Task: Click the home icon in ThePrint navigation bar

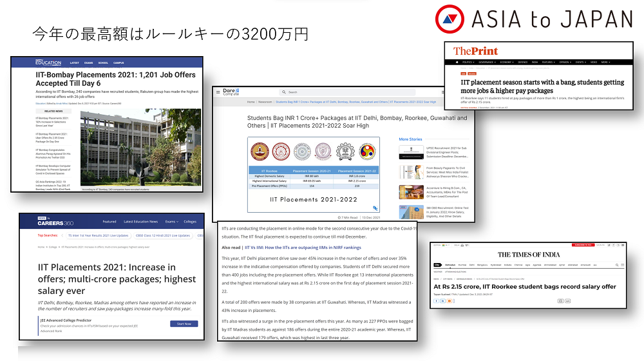Action: (457, 62)
